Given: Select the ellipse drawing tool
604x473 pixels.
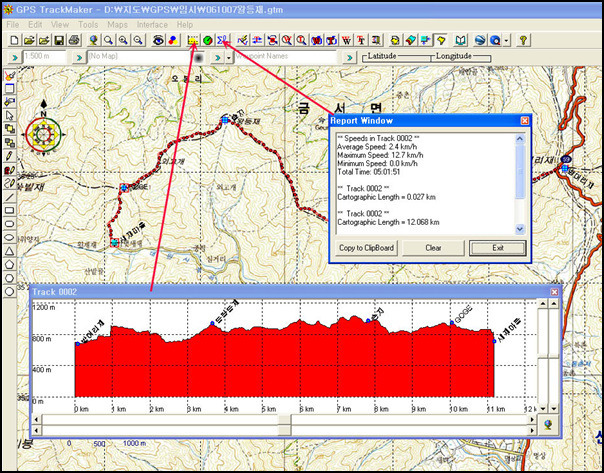Looking at the screenshot, I should [x=10, y=238].
